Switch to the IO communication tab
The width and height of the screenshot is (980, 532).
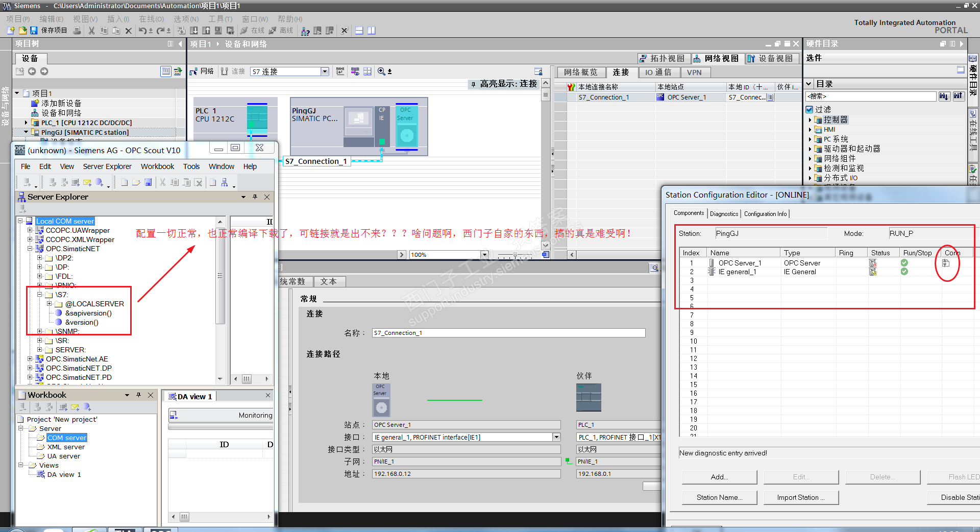(x=658, y=72)
